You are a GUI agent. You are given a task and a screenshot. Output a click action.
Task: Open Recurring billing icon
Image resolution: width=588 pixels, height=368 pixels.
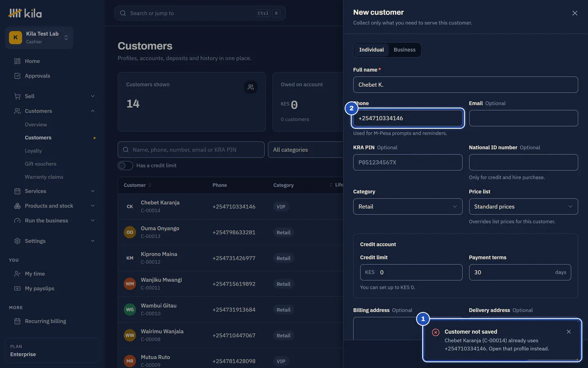17,321
